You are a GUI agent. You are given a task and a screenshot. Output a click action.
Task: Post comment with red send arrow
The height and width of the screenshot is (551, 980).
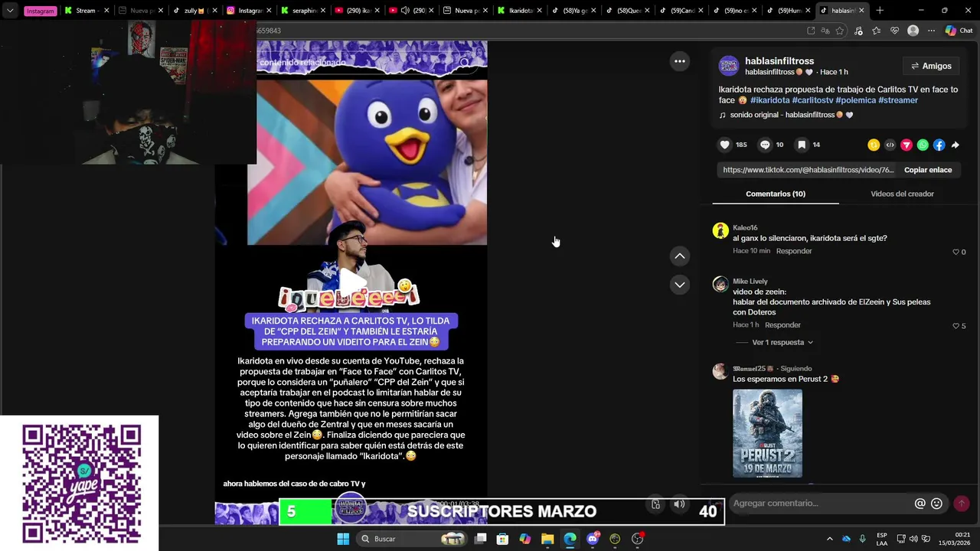[x=961, y=504]
